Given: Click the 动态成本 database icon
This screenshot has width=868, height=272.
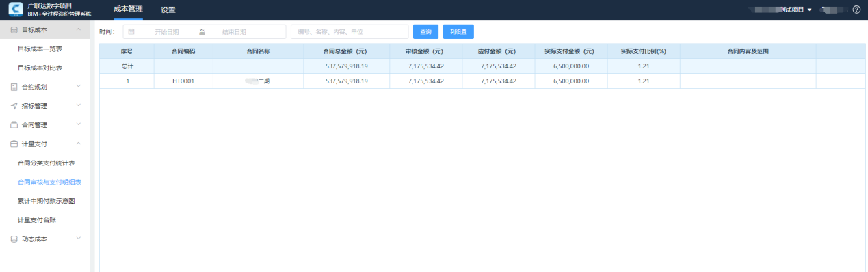Looking at the screenshot, I should point(14,239).
